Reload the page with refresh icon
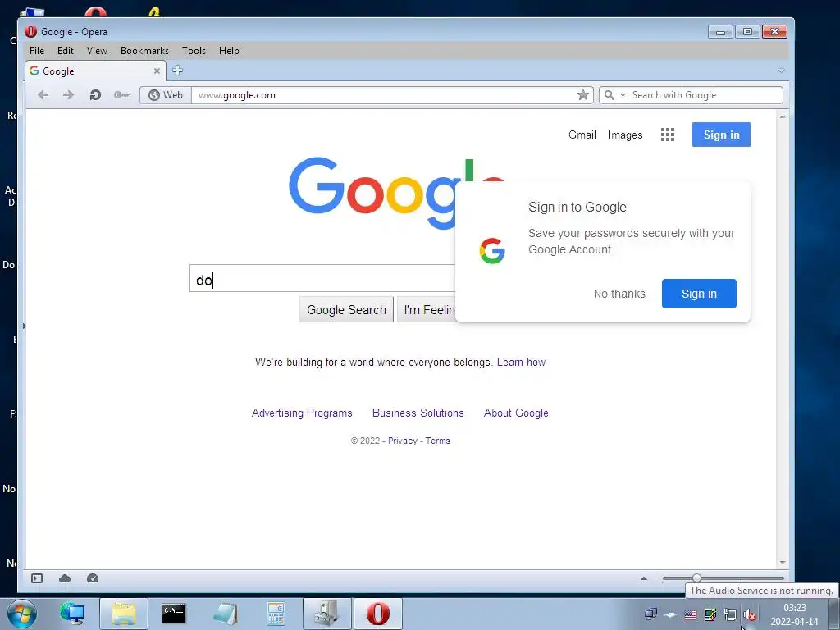 click(95, 95)
